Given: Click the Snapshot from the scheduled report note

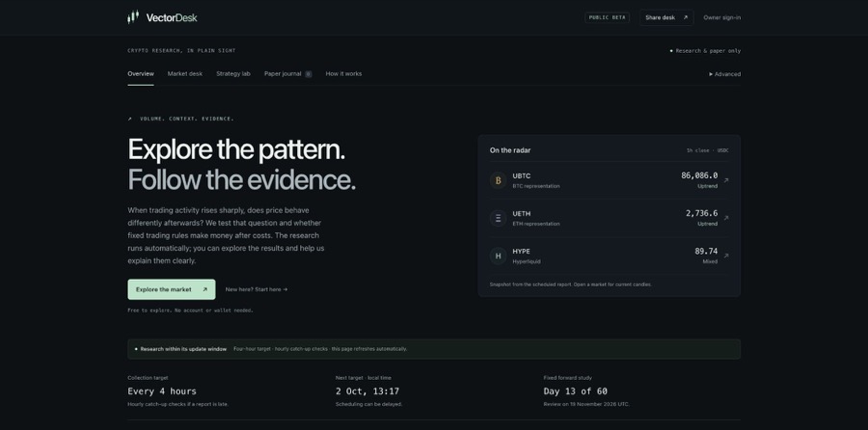Looking at the screenshot, I should pos(571,284).
